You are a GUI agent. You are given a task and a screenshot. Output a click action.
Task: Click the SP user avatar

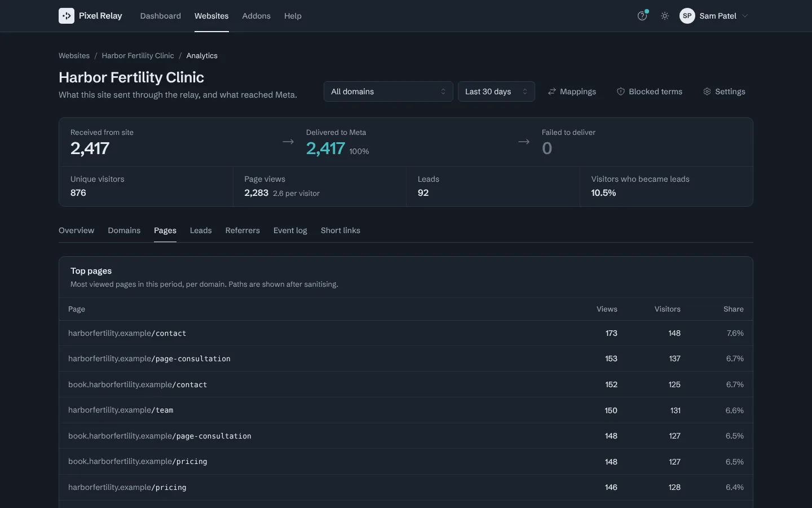pyautogui.click(x=687, y=16)
